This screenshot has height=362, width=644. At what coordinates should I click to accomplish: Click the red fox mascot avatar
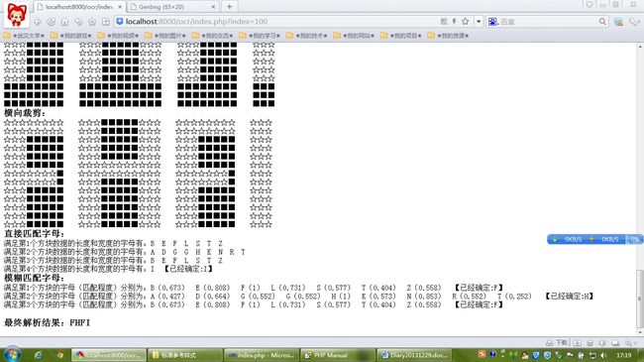tap(17, 15)
